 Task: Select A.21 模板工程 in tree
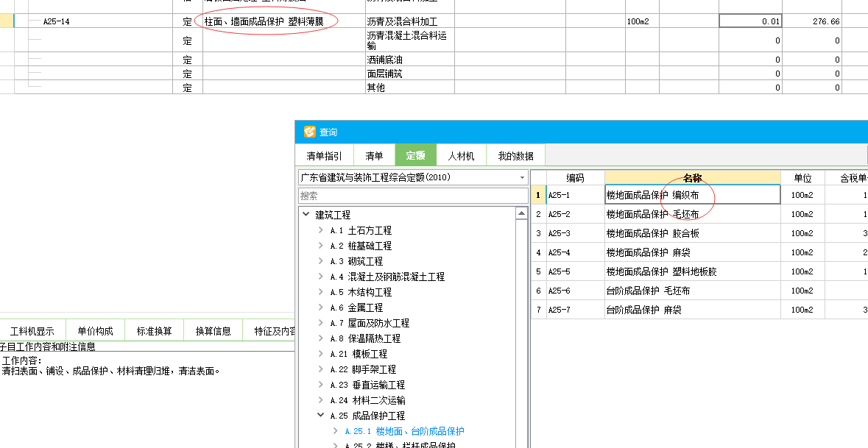point(359,354)
